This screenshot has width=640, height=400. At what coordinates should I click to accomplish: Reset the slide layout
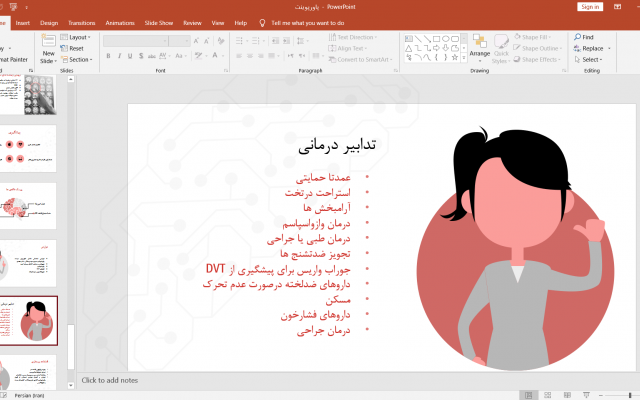pyautogui.click(x=72, y=48)
